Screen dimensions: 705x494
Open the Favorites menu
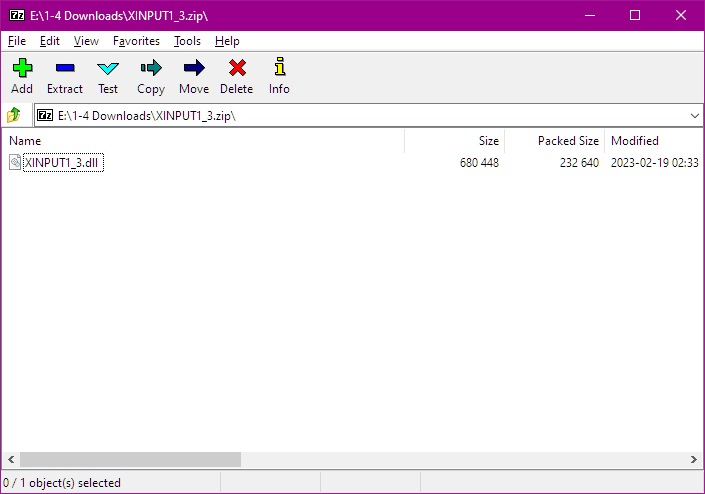point(136,41)
